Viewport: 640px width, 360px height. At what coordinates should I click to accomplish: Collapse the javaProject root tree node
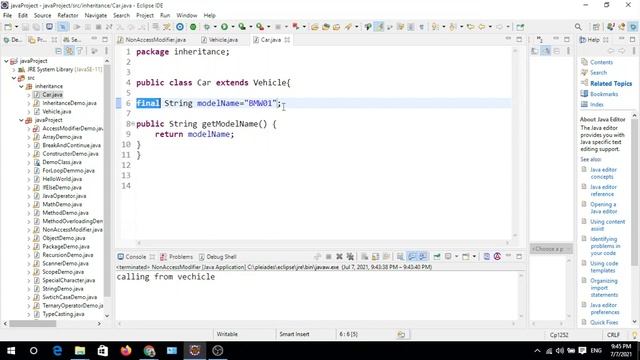[x=6, y=61]
